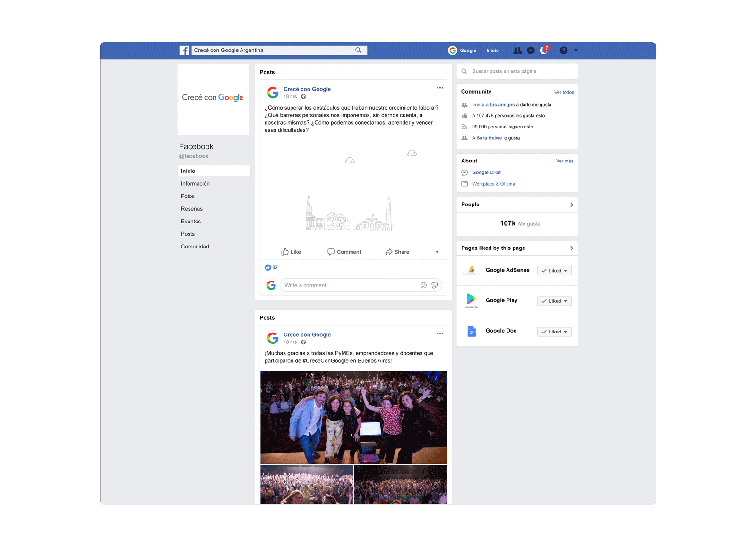Click Ver más in the About box
Image resolution: width=756 pixels, height=547 pixels.
(x=565, y=161)
